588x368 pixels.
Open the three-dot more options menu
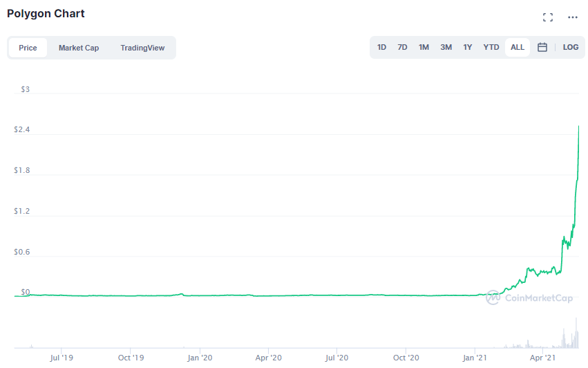[x=573, y=17]
